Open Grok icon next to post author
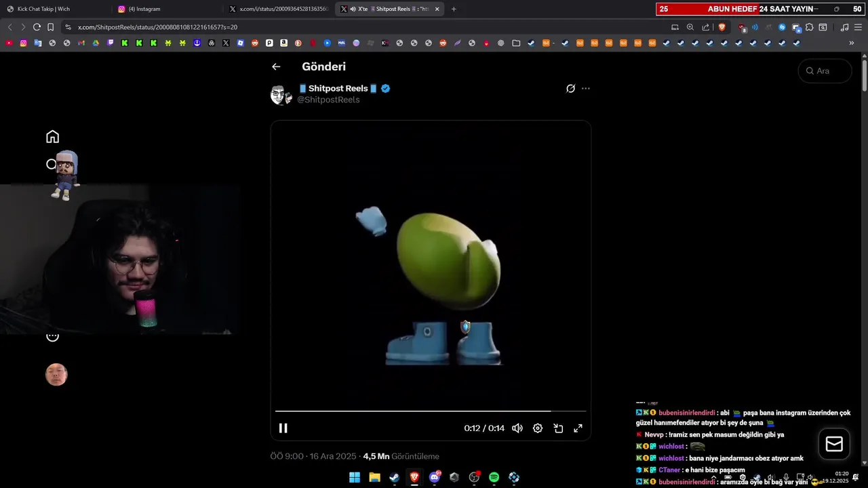868x488 pixels. (570, 89)
